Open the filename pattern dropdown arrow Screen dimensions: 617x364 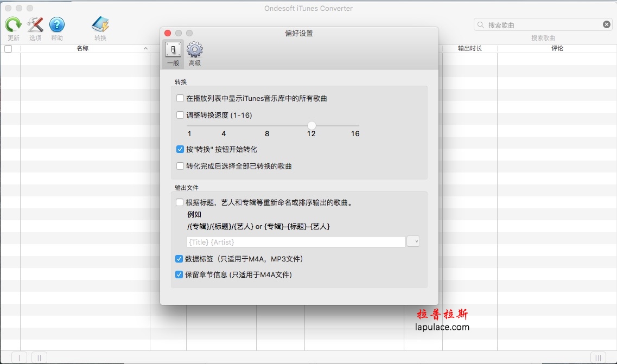click(x=413, y=241)
